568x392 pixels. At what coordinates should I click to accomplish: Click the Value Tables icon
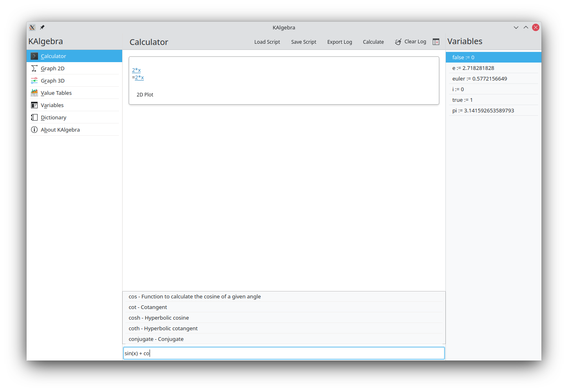[x=34, y=93]
